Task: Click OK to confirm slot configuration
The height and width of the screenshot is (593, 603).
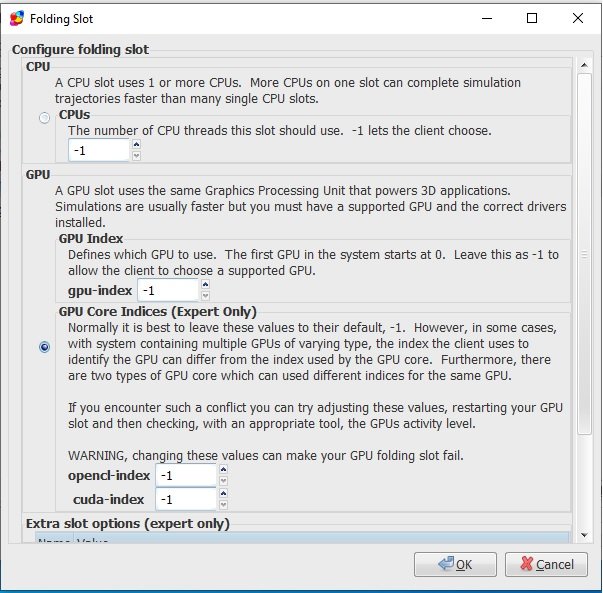Action: pyautogui.click(x=455, y=564)
